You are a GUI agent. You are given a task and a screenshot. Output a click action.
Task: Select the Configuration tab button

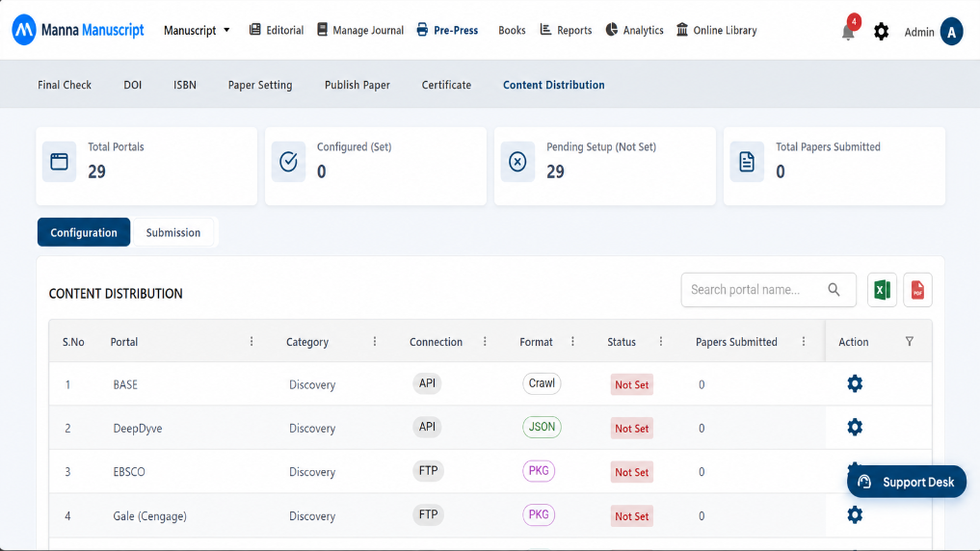[x=84, y=232]
